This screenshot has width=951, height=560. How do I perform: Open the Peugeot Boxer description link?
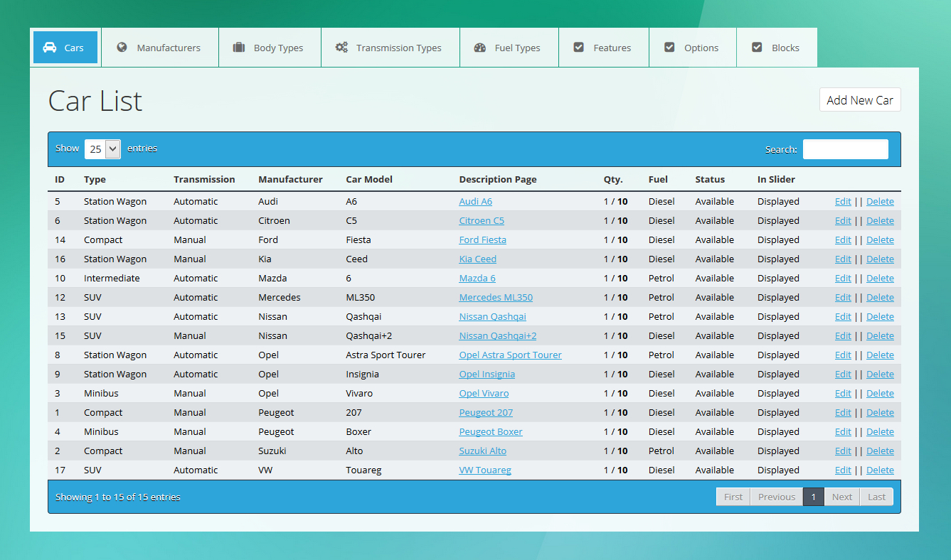491,431
